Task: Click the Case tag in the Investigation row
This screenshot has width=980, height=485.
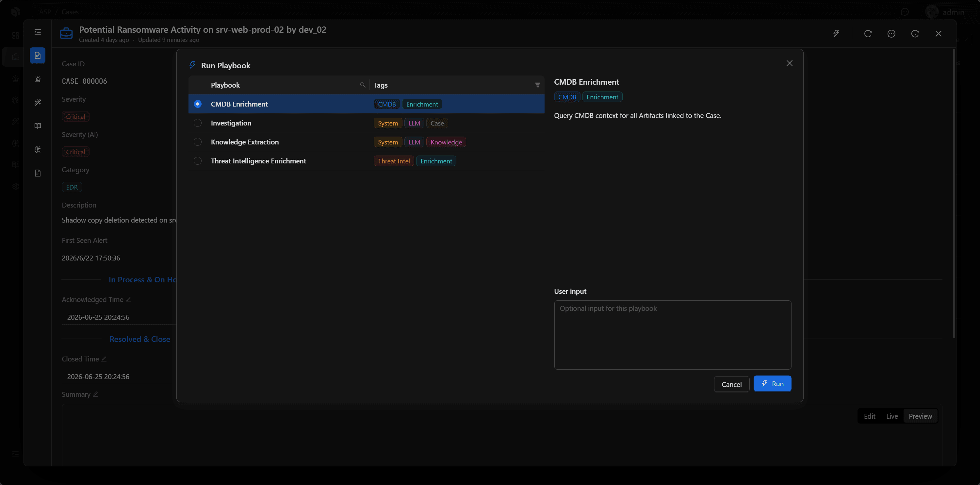Action: [x=437, y=123]
